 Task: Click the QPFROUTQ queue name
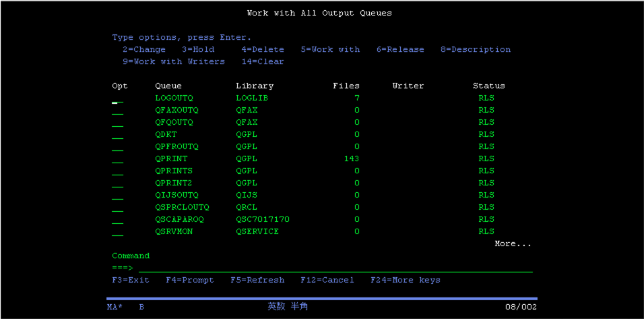176,147
